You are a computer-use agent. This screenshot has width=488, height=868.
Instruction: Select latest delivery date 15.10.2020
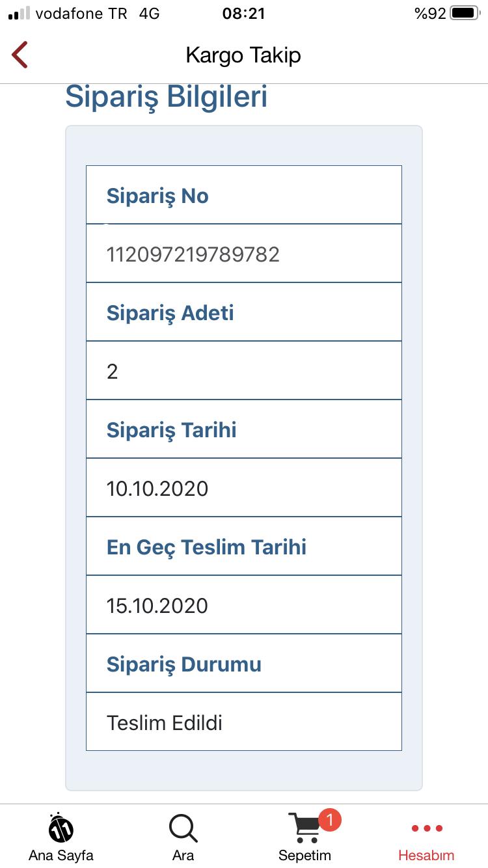pyautogui.click(x=157, y=605)
